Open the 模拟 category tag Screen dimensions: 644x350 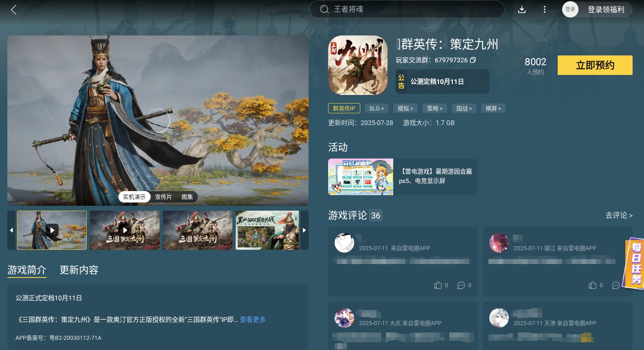[x=405, y=108]
